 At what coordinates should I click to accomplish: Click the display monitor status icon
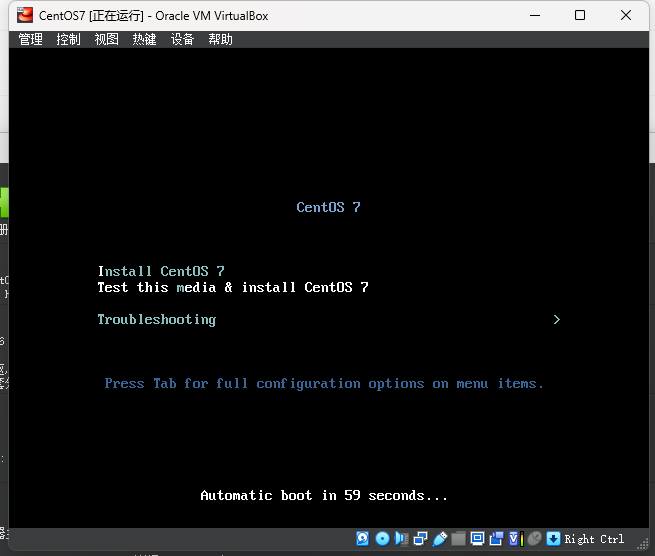(477, 538)
